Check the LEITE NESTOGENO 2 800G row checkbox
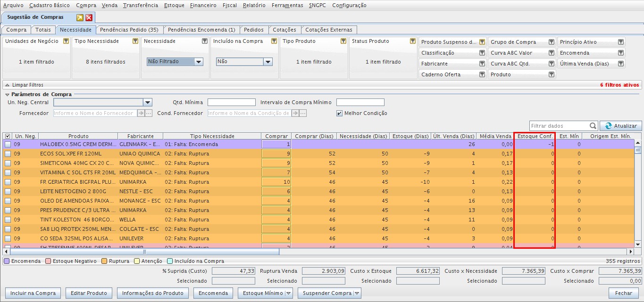Viewport: 644px width, 302px height. click(8, 191)
